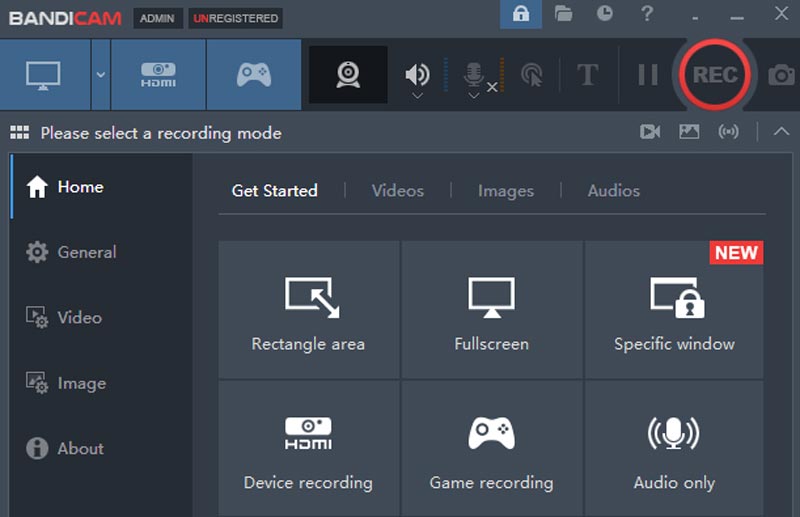The image size is (800, 517).
Task: Toggle mouse cursor click effects
Action: pos(532,75)
